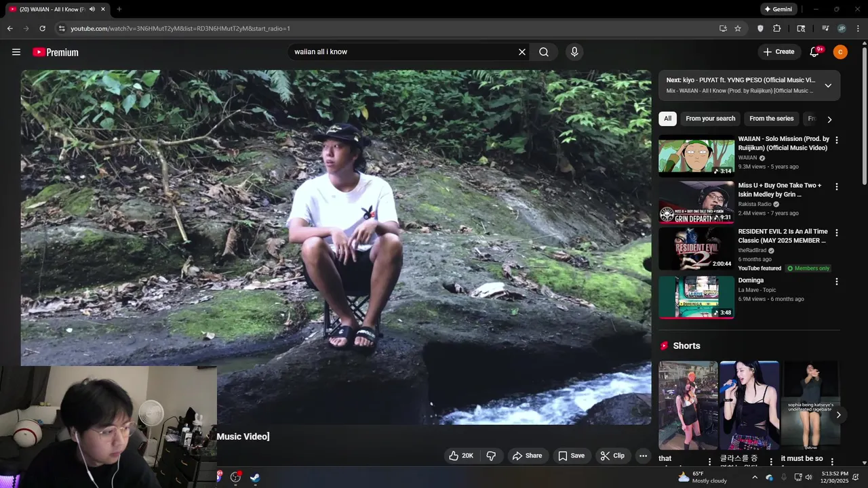This screenshot has width=868, height=488.
Task: Open media controls icon in Chrome toolbar
Action: pos(825,28)
